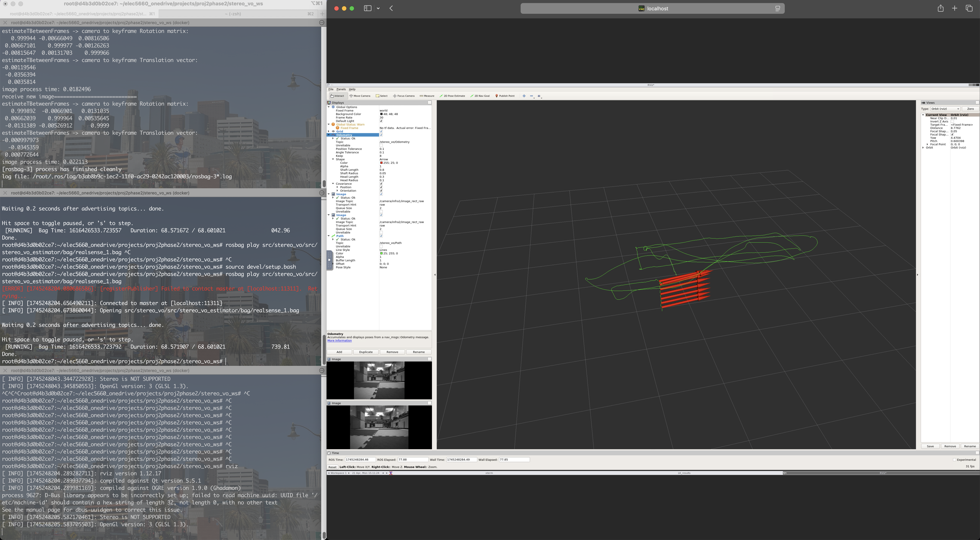This screenshot has height=540, width=980.
Task: Enable Odometry Unreliable checkbox
Action: tap(381, 145)
